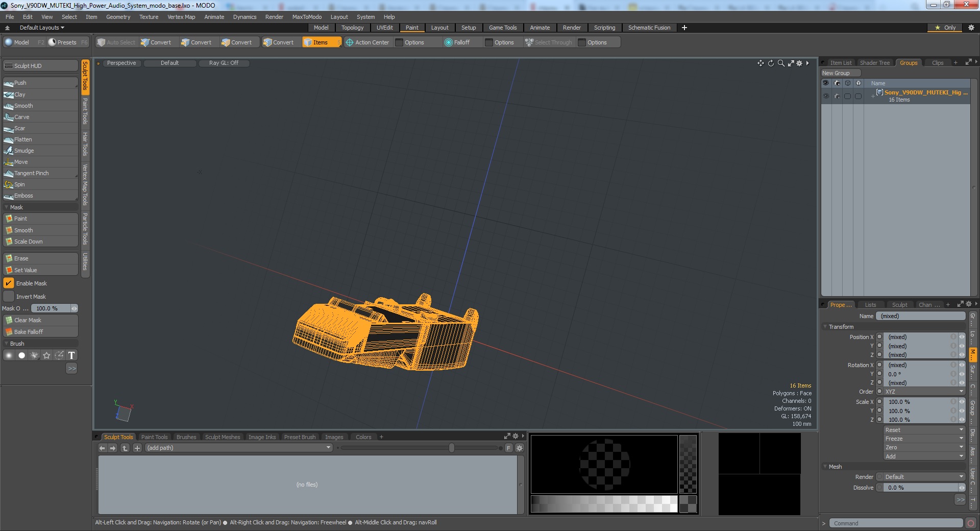Screen dimensions: 980x531
Task: Open the Texture menu
Action: point(149,17)
